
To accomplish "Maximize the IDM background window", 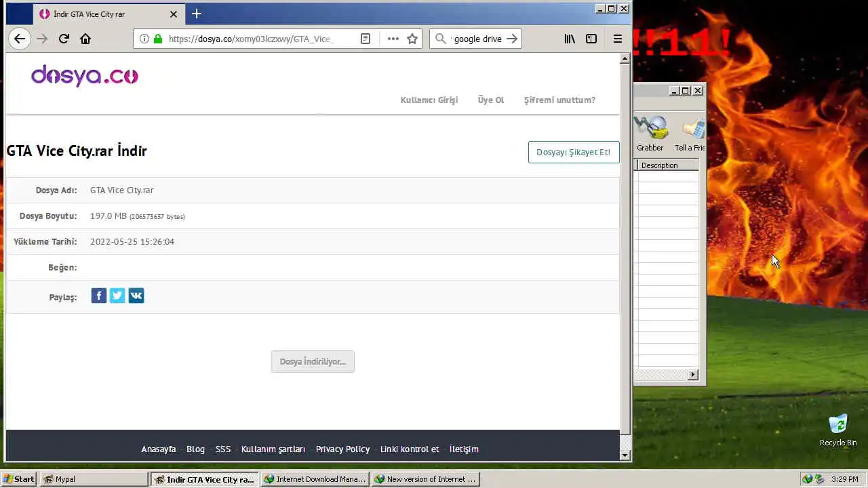I will click(686, 91).
